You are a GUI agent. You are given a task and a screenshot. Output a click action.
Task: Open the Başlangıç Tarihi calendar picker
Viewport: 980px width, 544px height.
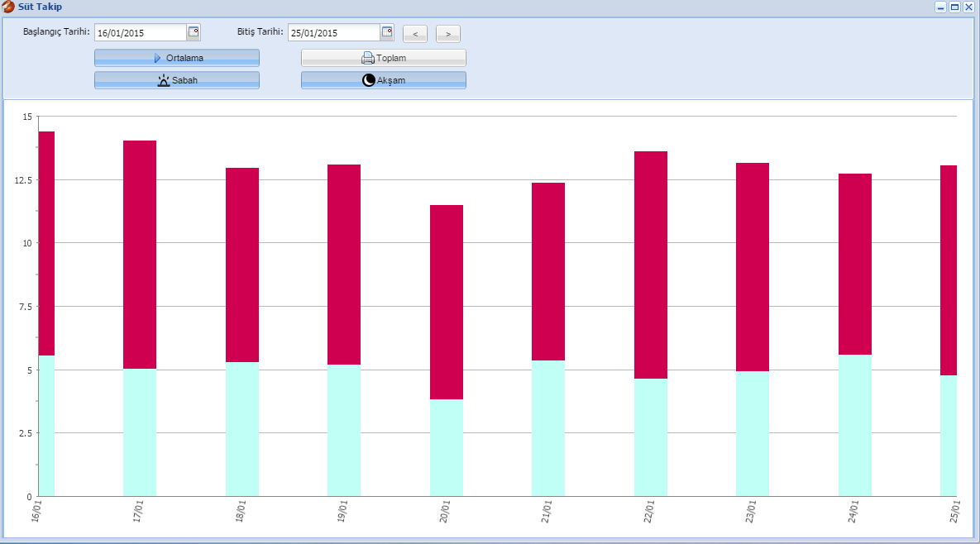click(194, 32)
